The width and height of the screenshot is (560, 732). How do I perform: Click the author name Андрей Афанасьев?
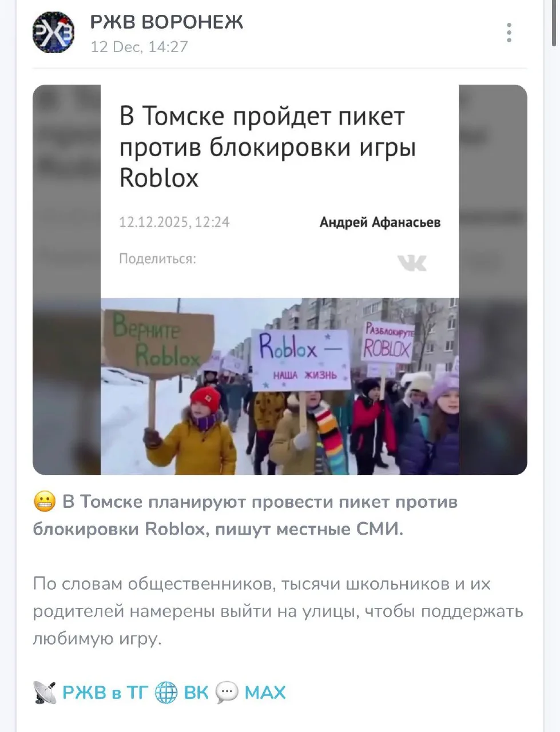(380, 222)
